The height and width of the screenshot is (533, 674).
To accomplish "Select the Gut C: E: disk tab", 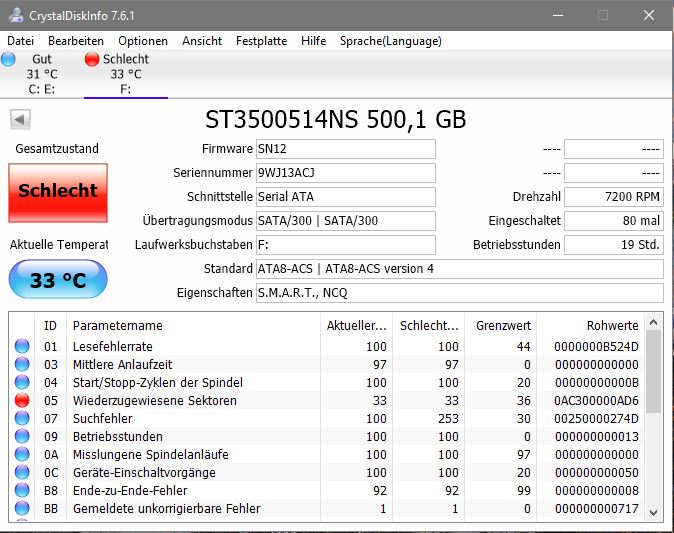I will [42, 74].
